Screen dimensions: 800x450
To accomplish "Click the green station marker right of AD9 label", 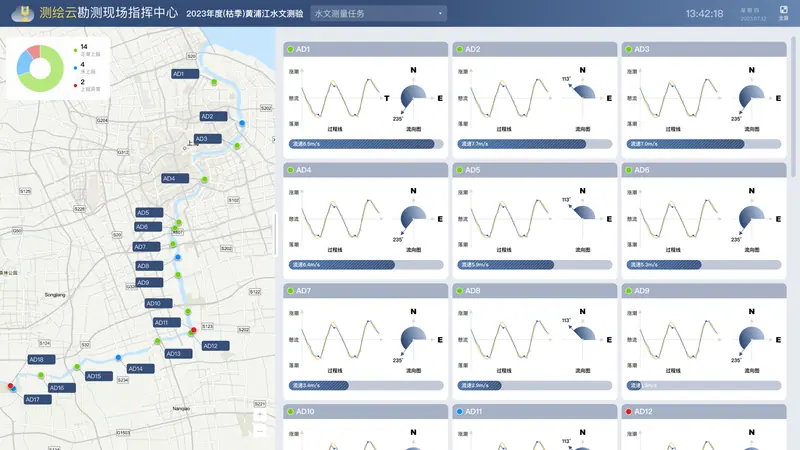I will (x=178, y=275).
